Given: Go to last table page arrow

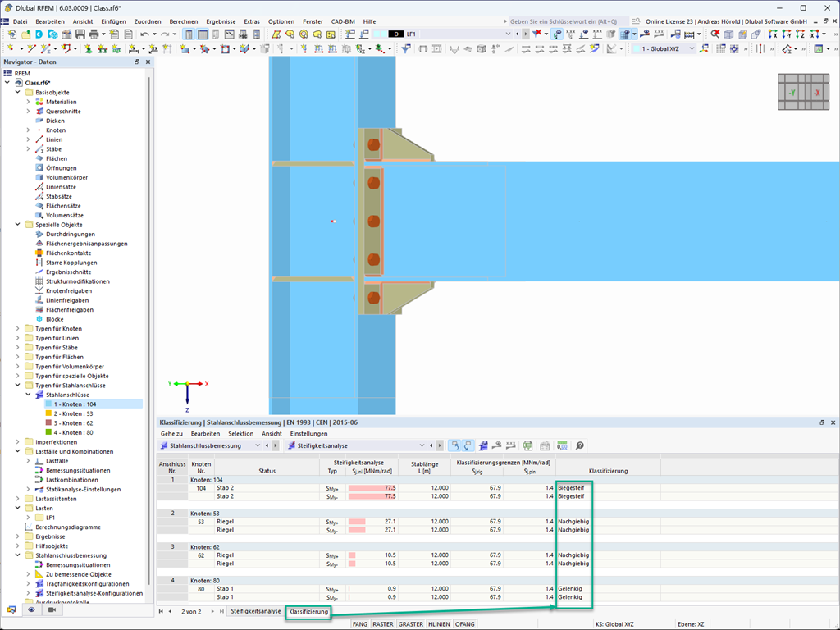Looking at the screenshot, I should coord(221,611).
